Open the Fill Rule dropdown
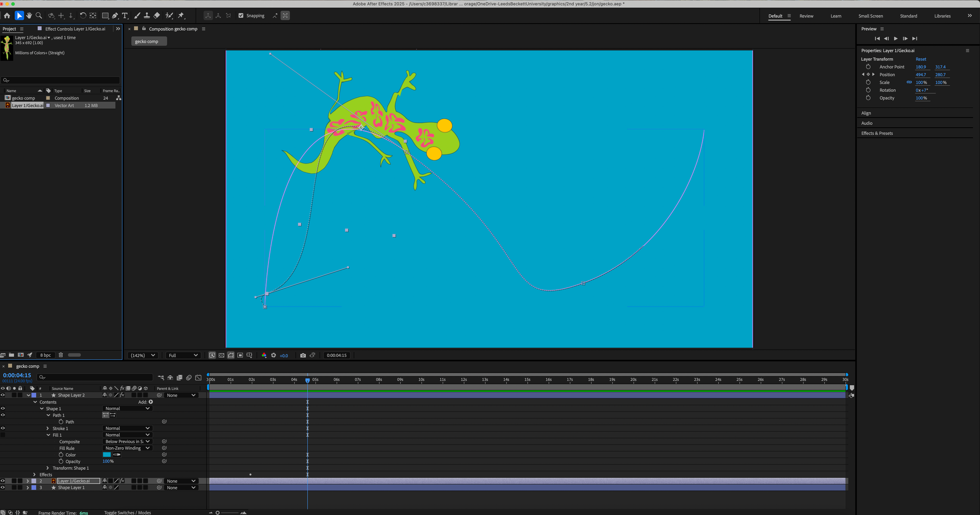980x515 pixels. (127, 448)
